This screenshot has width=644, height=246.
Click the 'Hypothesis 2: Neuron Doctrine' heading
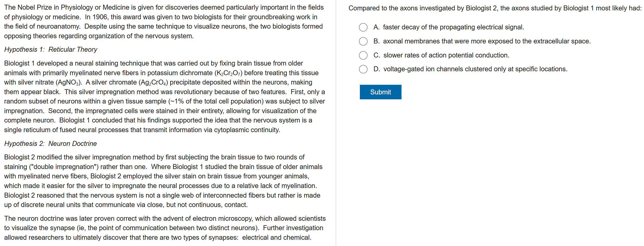50,144
